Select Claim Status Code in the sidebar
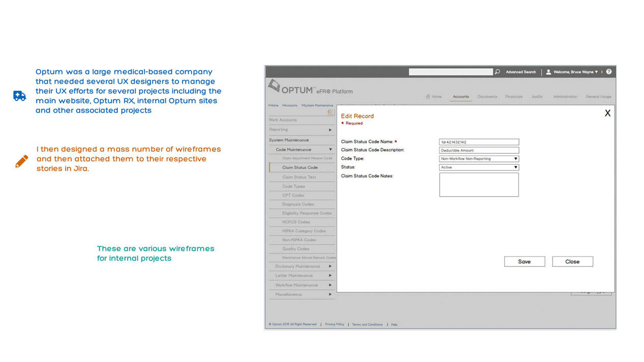 click(x=300, y=168)
